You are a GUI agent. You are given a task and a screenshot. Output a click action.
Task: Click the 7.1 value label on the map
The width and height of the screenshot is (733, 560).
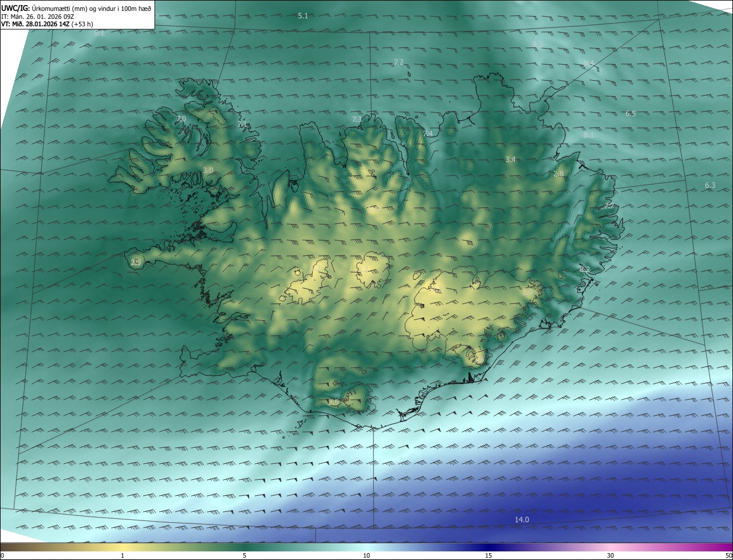tap(242, 124)
